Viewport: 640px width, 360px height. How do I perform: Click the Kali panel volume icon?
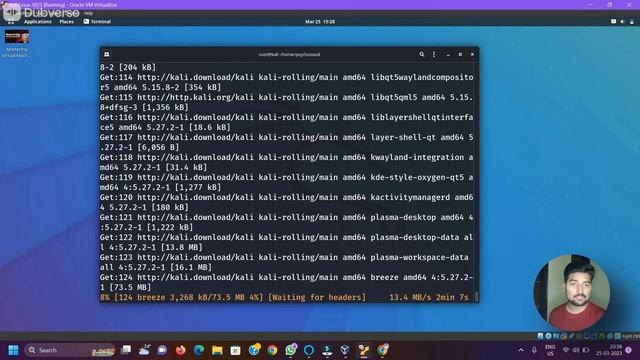(x=622, y=22)
